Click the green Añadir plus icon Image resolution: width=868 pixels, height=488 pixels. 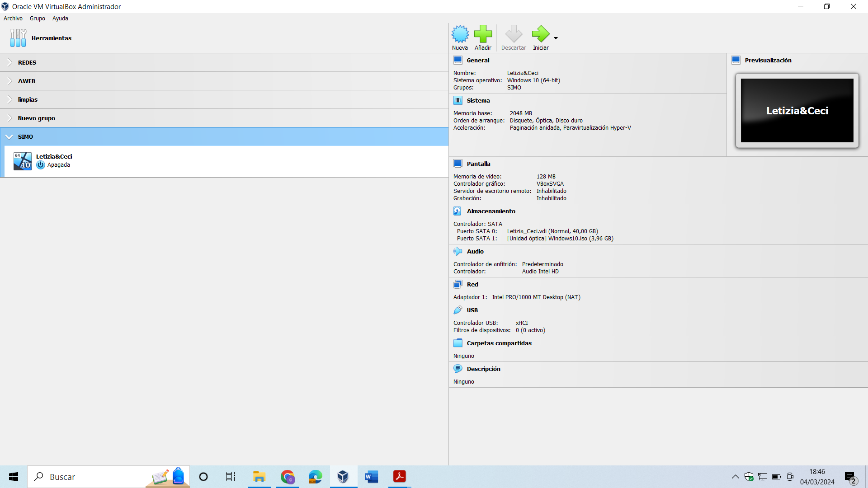pyautogui.click(x=483, y=34)
